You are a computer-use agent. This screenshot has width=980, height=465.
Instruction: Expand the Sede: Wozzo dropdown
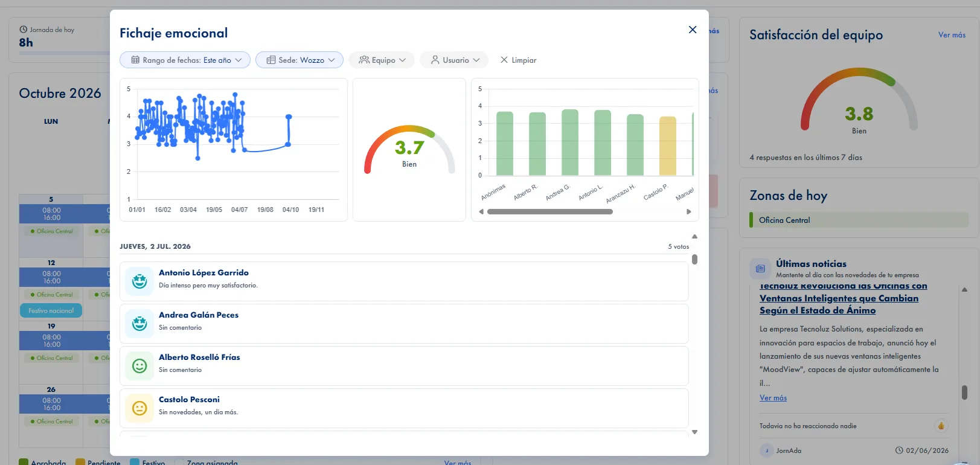click(x=299, y=60)
